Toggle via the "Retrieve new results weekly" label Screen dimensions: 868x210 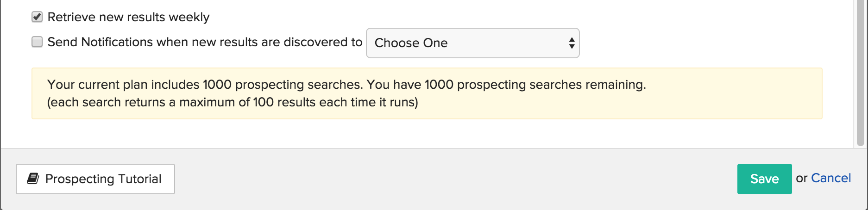(x=128, y=17)
